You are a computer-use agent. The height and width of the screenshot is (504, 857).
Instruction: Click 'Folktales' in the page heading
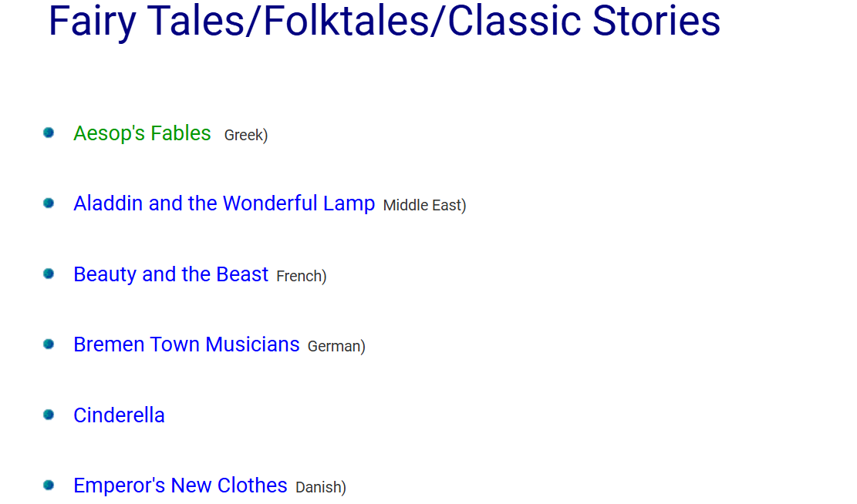(346, 22)
